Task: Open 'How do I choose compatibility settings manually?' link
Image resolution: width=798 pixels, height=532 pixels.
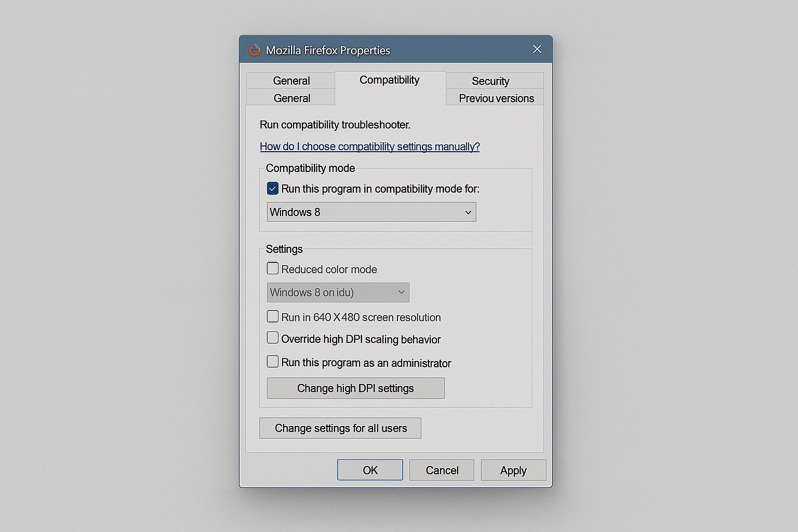Action: coord(369,147)
